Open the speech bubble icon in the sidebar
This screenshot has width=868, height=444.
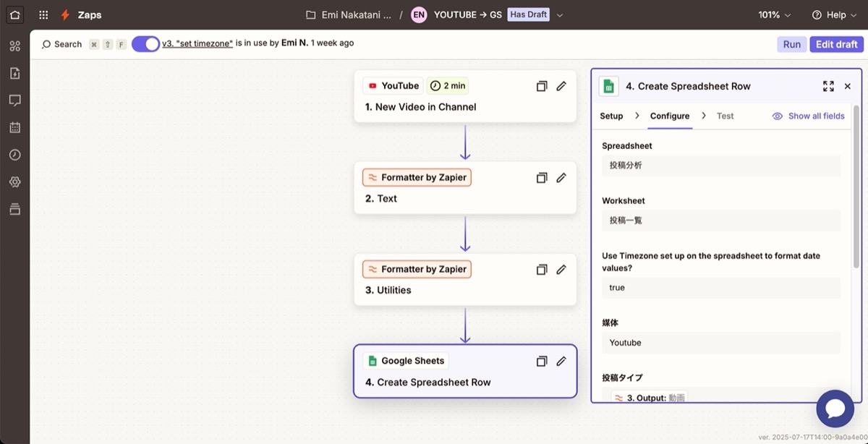click(14, 101)
